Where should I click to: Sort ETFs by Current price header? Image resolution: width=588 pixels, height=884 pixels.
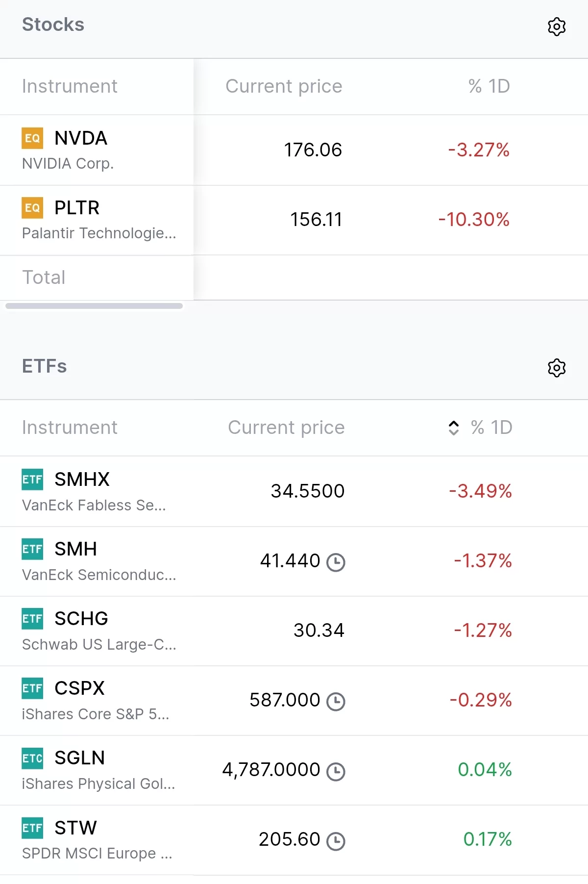click(x=286, y=428)
